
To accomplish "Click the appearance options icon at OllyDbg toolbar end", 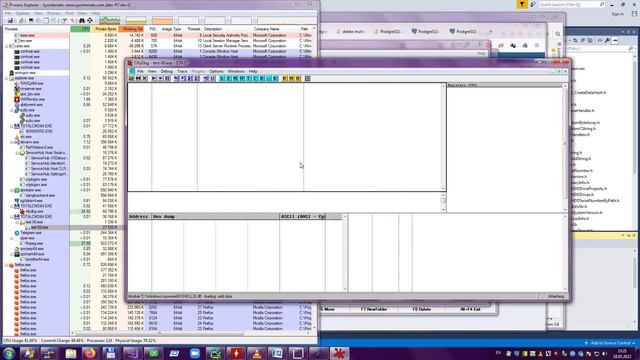I will click(x=308, y=78).
